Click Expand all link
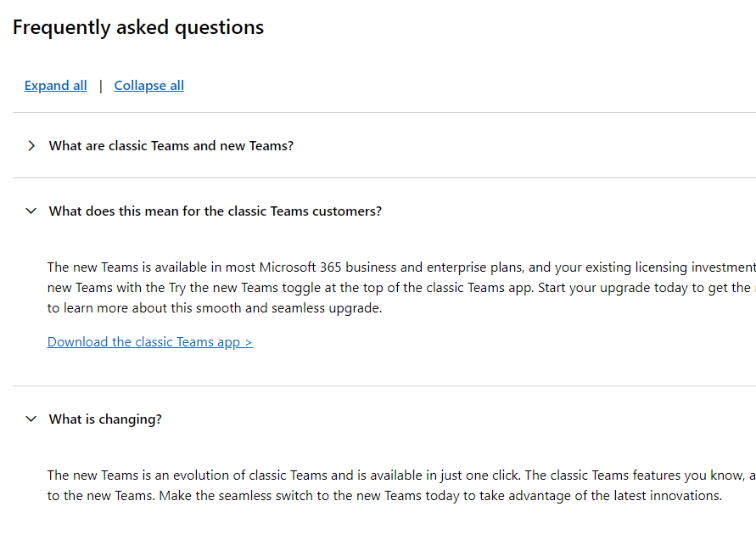The width and height of the screenshot is (756, 557). [55, 86]
